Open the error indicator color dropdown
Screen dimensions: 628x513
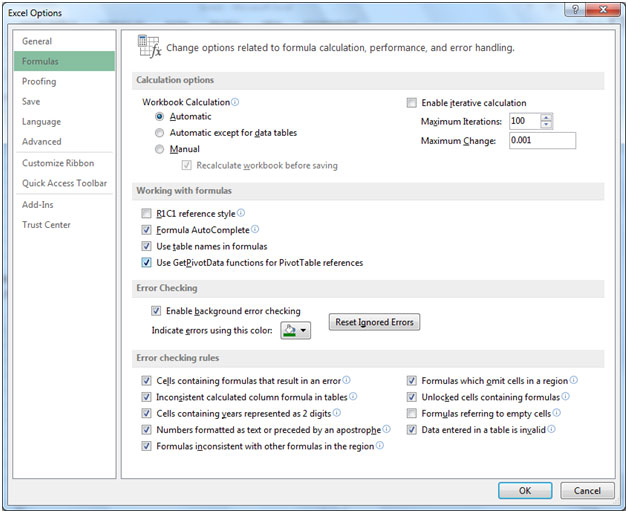pos(296,330)
